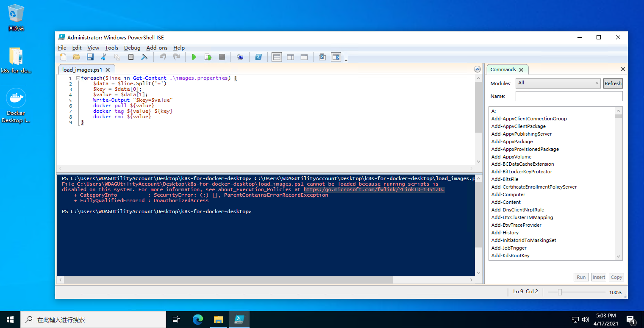This screenshot has width=644, height=328.
Task: Collapse the foreach code block
Action: click(78, 78)
